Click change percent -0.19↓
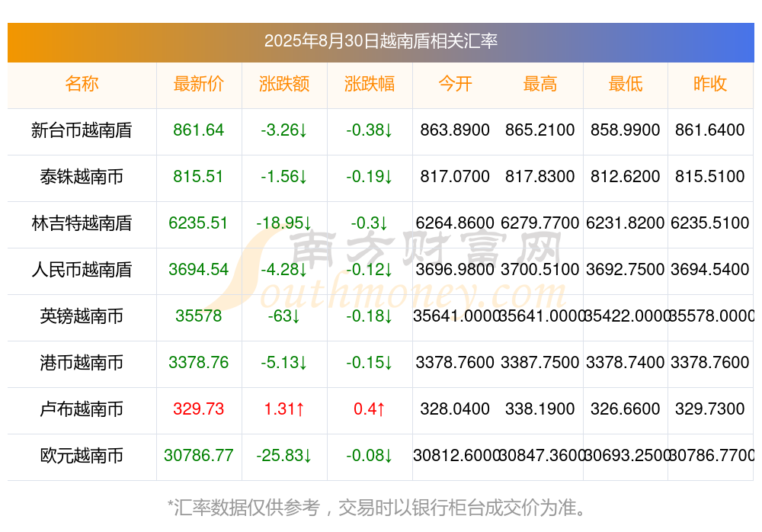 click(370, 177)
